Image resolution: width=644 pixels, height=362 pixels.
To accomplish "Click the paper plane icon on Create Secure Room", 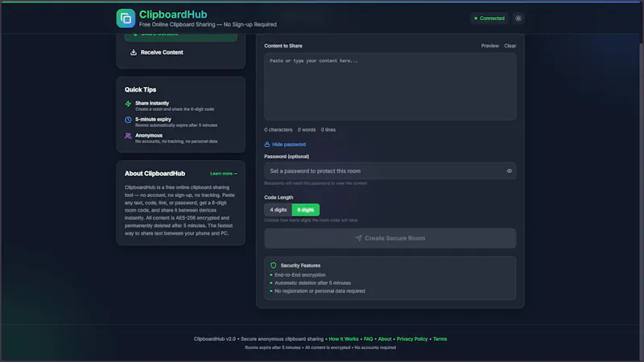I will click(358, 238).
